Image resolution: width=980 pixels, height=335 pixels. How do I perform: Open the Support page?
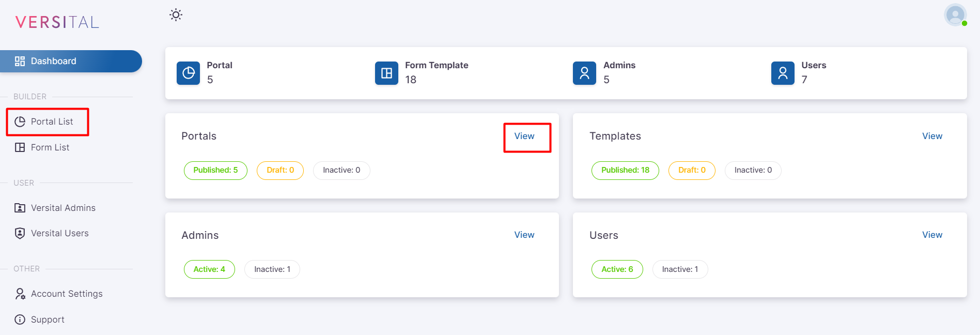48,319
